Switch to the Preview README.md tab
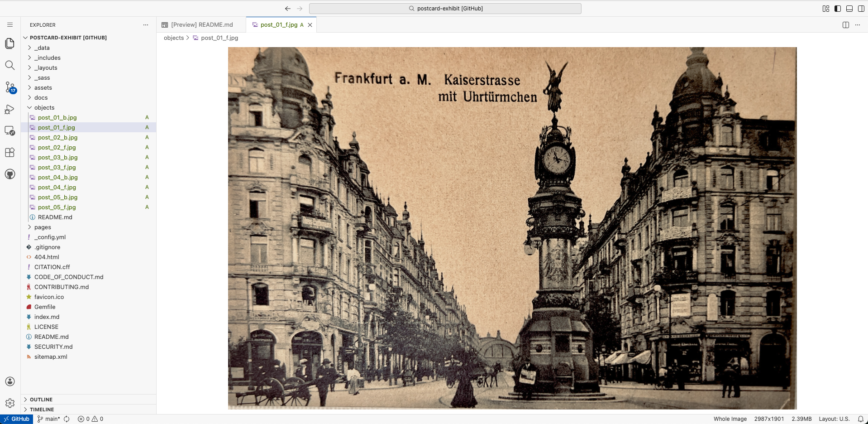The image size is (868, 424). pyautogui.click(x=201, y=25)
